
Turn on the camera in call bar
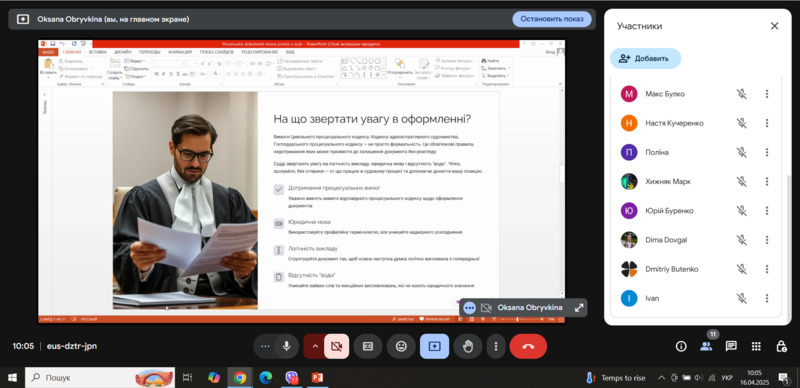point(336,346)
